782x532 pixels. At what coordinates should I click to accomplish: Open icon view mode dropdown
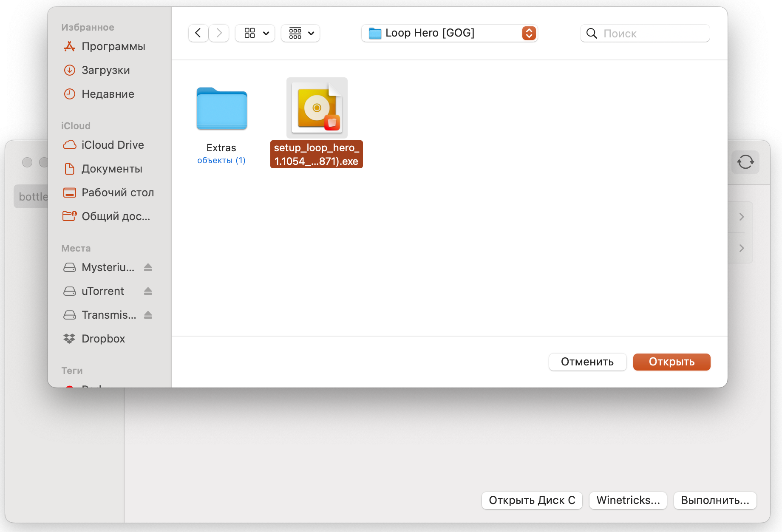point(255,33)
